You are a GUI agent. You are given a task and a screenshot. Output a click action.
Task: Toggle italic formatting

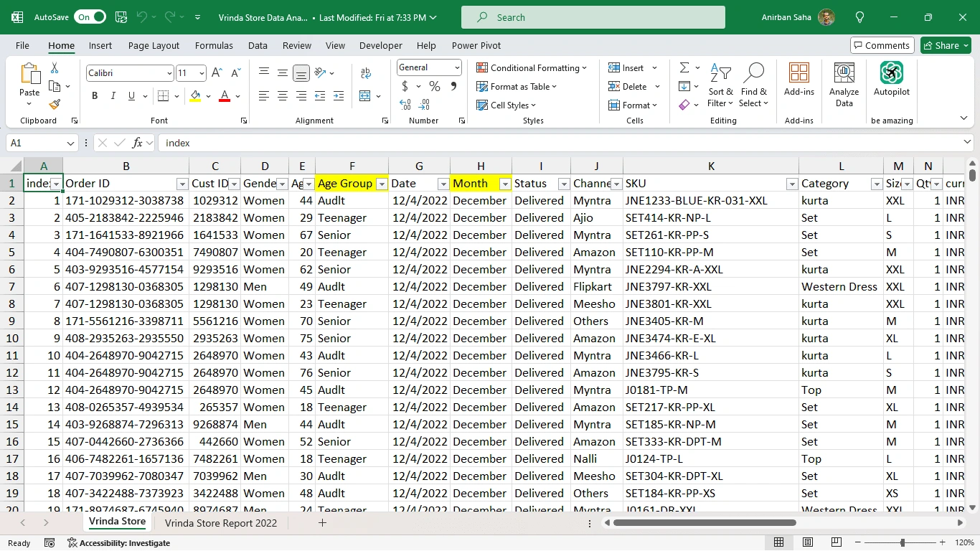pos(113,95)
